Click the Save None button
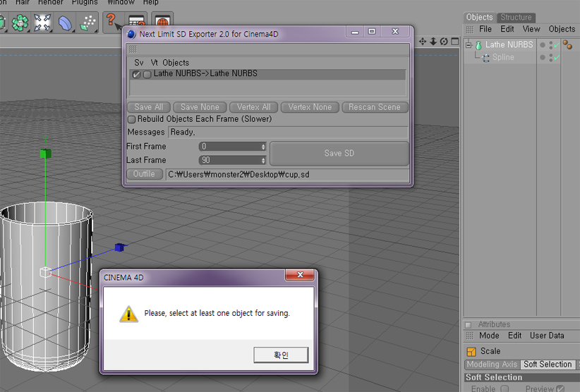Viewport: 580px width, 392px height. pos(200,107)
